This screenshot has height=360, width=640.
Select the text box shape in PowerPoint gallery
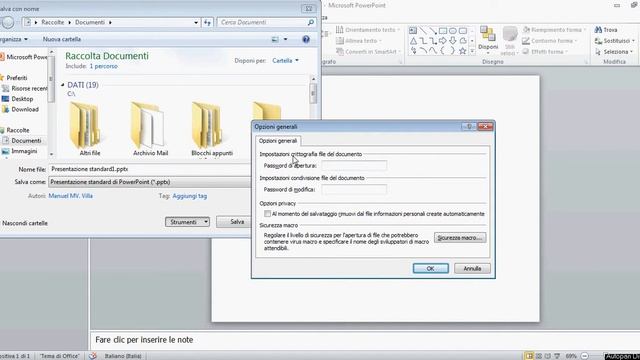point(413,31)
